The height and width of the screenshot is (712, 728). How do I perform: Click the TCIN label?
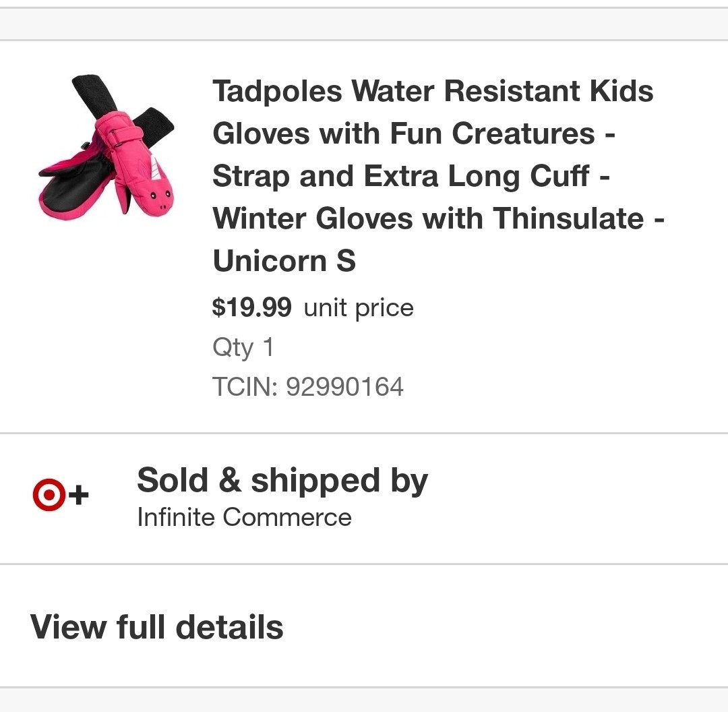[244, 387]
